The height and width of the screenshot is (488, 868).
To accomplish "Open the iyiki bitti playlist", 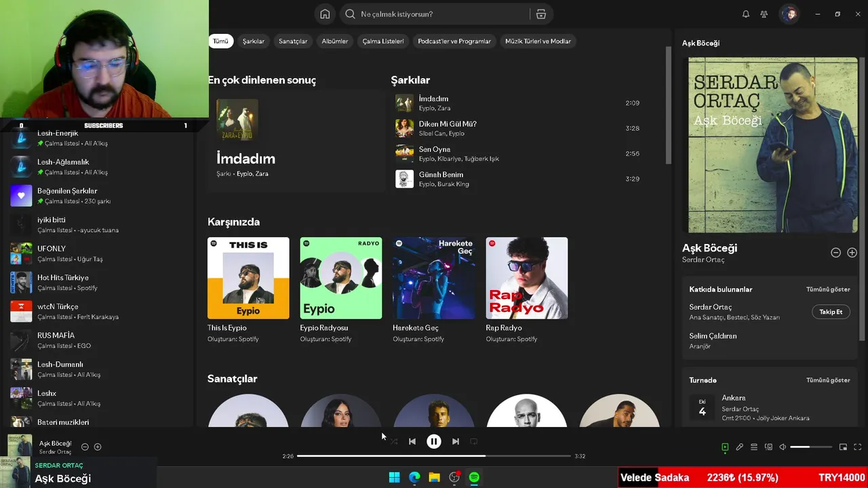I will pyautogui.click(x=98, y=224).
